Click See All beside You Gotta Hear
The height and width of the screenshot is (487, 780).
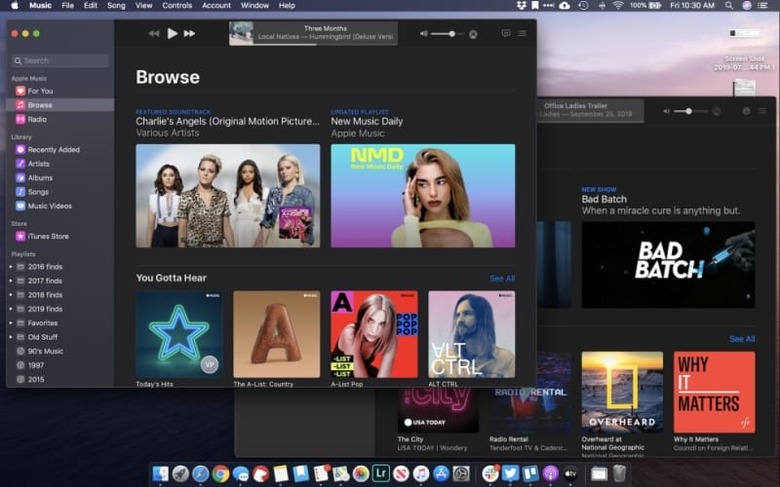pyautogui.click(x=502, y=278)
